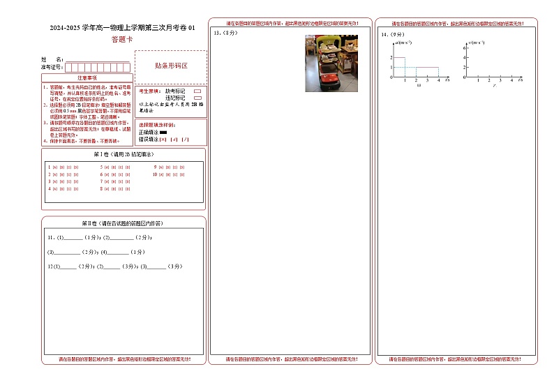Select bubble [A] for question 10

(162, 174)
